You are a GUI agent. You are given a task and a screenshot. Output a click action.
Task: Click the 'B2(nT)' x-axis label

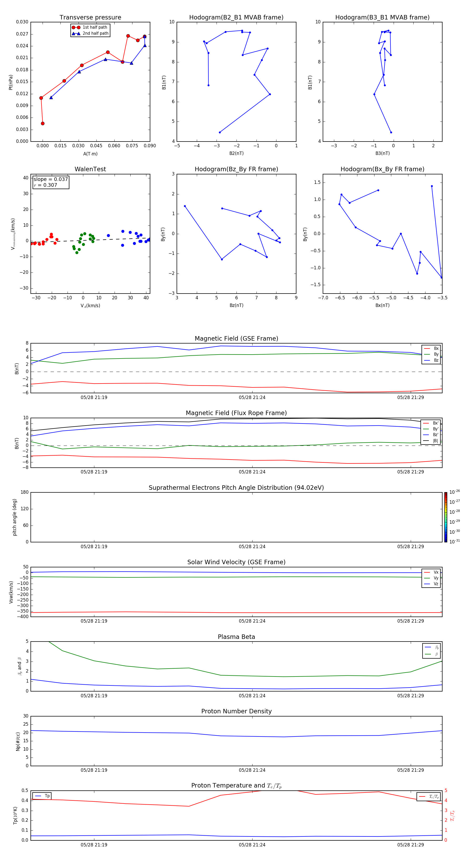236,153
